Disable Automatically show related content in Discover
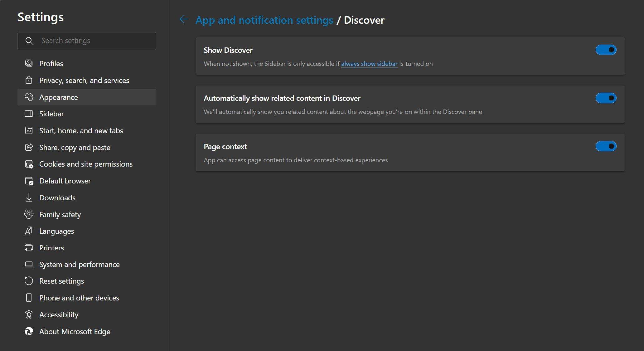 tap(606, 98)
